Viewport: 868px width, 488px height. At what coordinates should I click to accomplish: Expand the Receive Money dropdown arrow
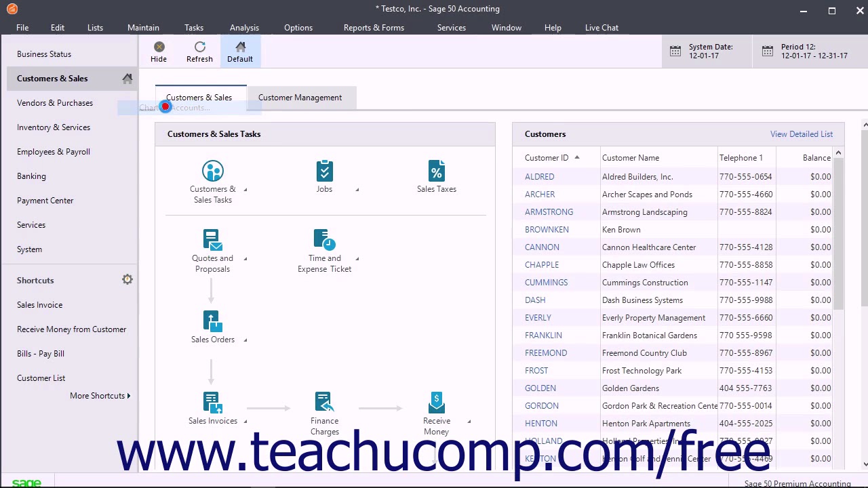[469, 422]
